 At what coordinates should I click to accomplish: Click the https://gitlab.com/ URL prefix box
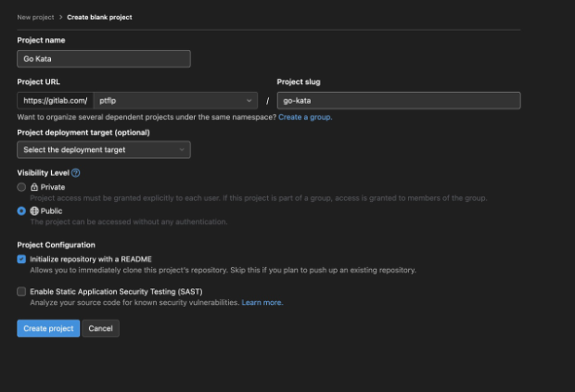pyautogui.click(x=55, y=100)
